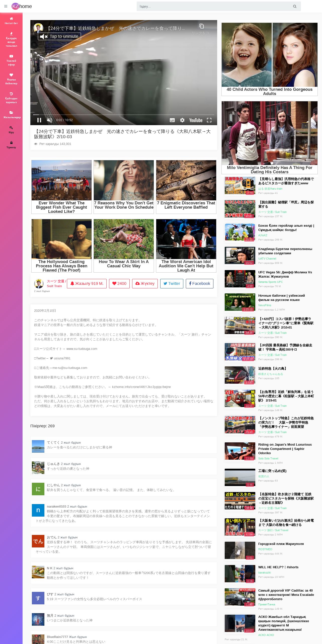Open the hamburger menu icon

click(x=6, y=6)
